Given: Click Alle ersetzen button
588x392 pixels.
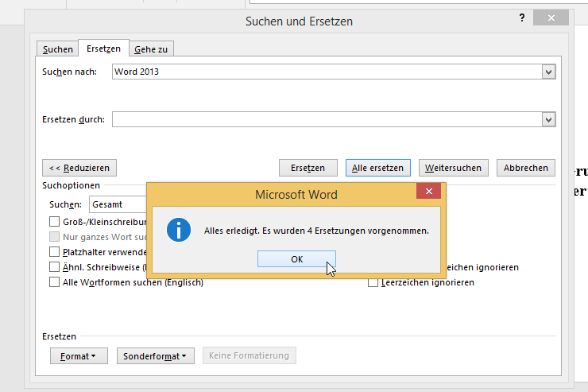Looking at the screenshot, I should (378, 168).
